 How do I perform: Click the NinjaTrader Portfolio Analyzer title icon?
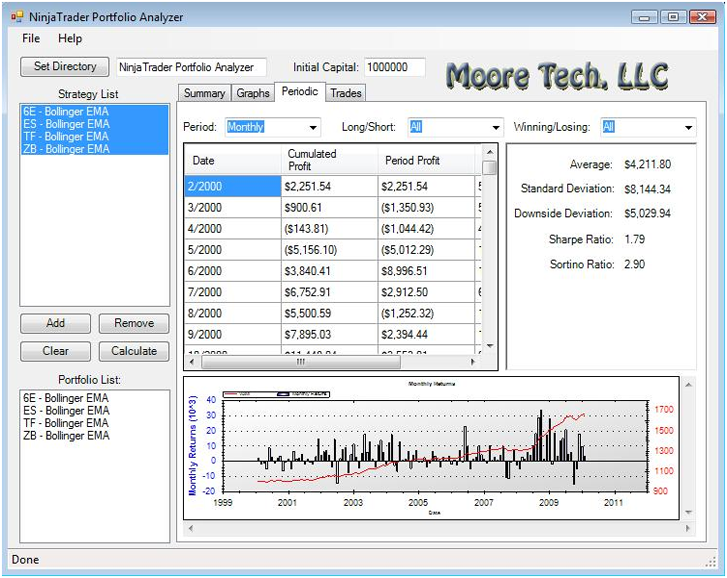(17, 17)
